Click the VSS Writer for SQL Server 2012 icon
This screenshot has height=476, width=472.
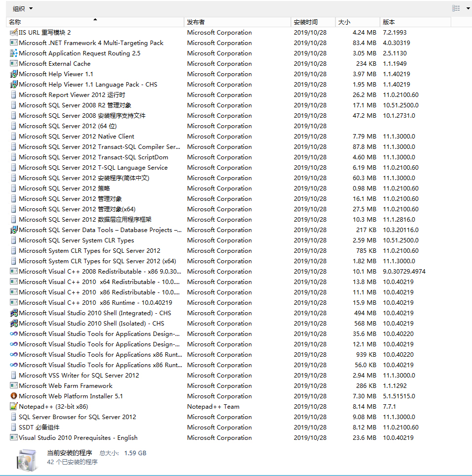click(14, 375)
